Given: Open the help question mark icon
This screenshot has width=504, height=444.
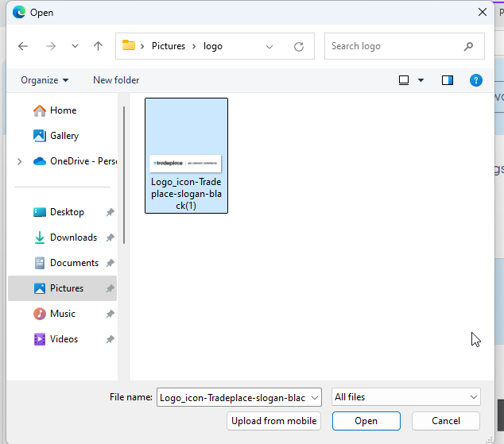Looking at the screenshot, I should [x=475, y=80].
